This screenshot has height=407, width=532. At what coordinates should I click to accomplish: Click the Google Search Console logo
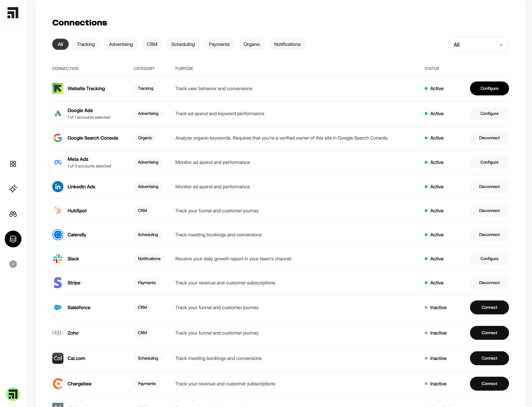[x=58, y=138]
